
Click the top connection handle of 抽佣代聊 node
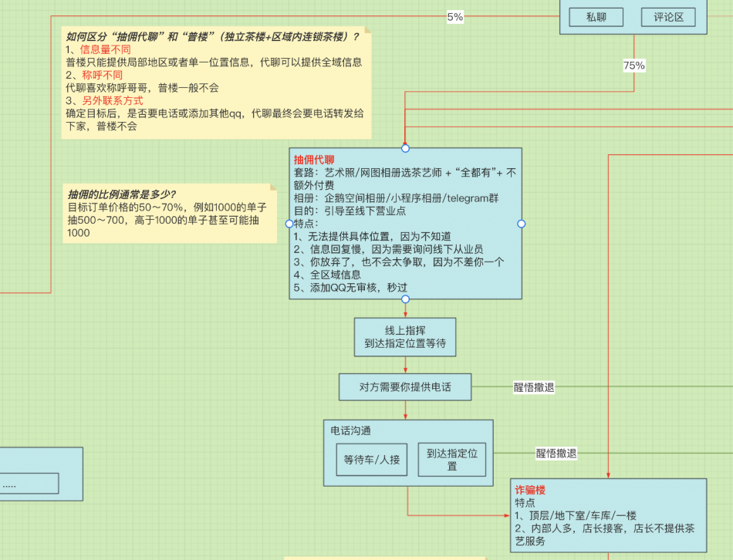tap(405, 148)
